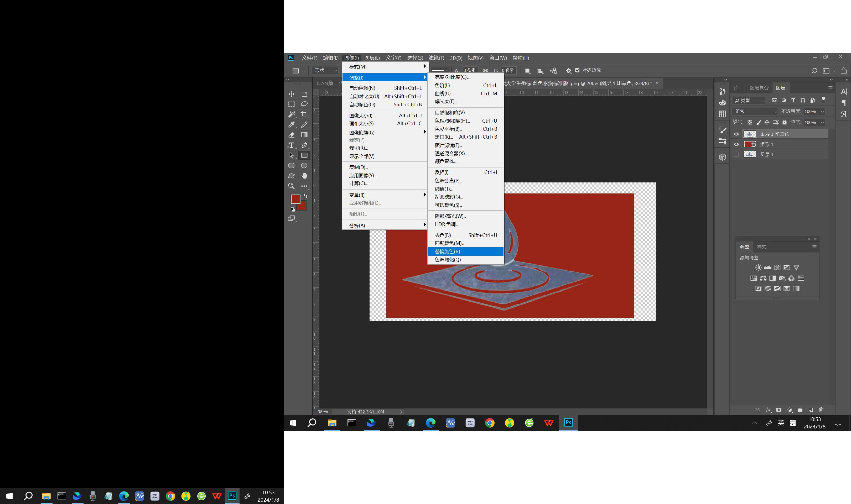851x504 pixels.
Task: Expand the 不透明度 100% dropdown
Action: pos(822,111)
